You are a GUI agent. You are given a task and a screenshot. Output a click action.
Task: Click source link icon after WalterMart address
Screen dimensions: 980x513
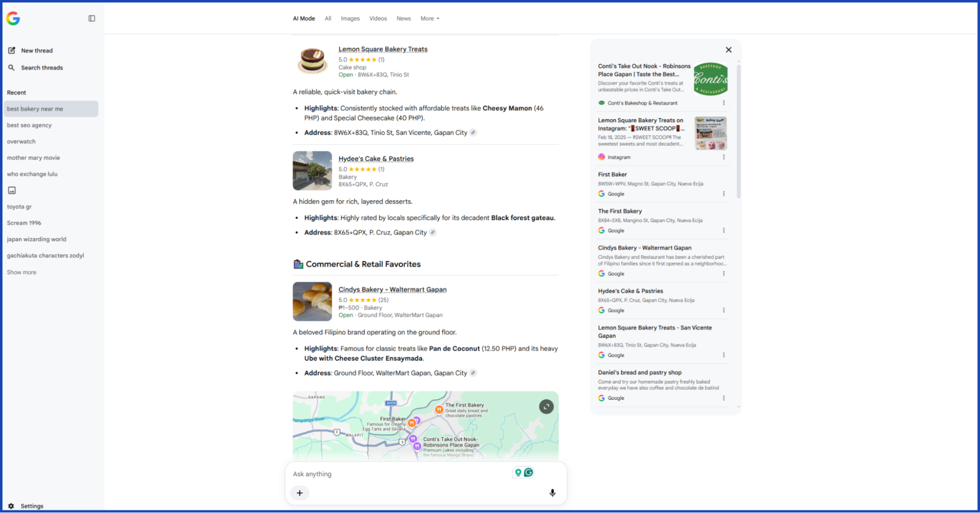click(473, 373)
